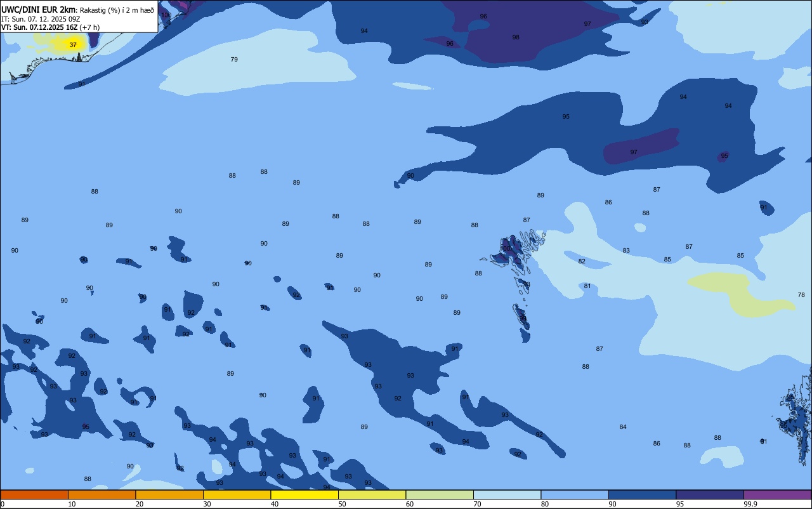This screenshot has height=509, width=812.
Task: Click the humidity value 37 on yellow patch
Action: [x=73, y=44]
